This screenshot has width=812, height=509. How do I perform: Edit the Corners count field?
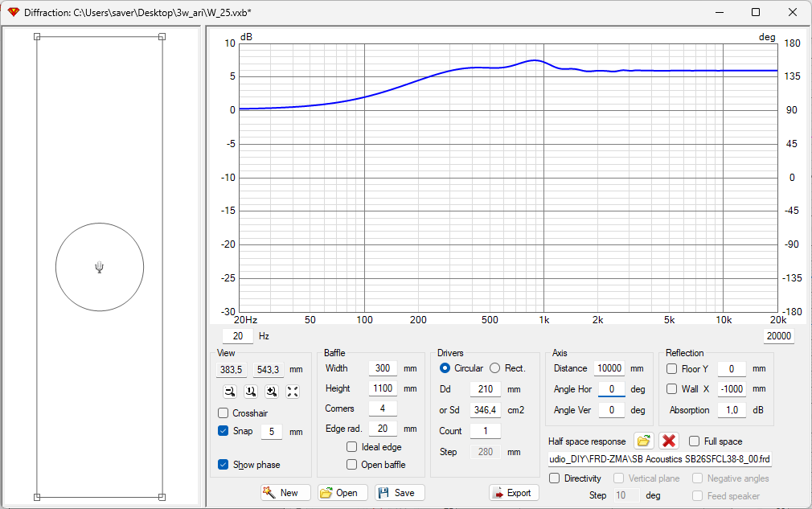[383, 408]
